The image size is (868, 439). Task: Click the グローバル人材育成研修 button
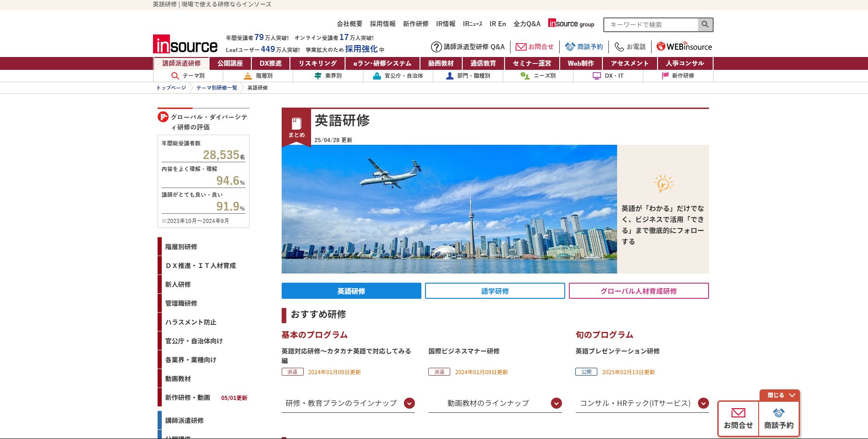(638, 291)
